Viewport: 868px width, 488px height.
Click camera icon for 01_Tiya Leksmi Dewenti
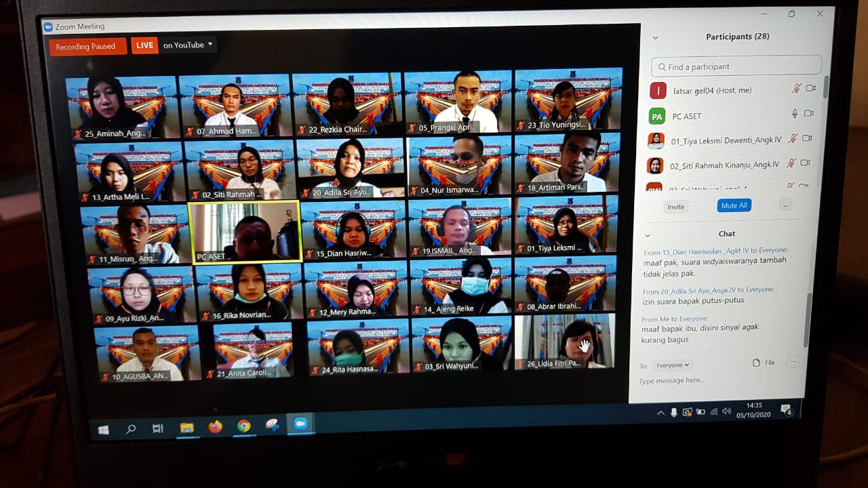[806, 139]
